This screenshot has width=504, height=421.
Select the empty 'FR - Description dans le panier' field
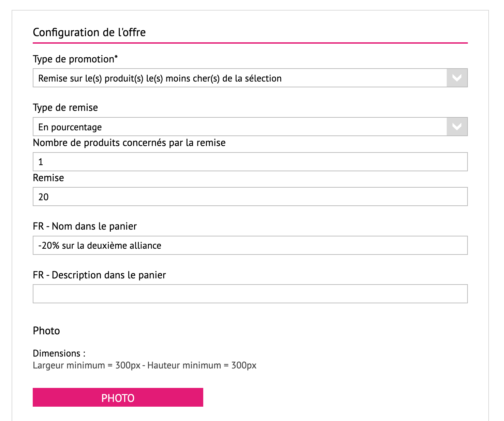[x=250, y=294]
